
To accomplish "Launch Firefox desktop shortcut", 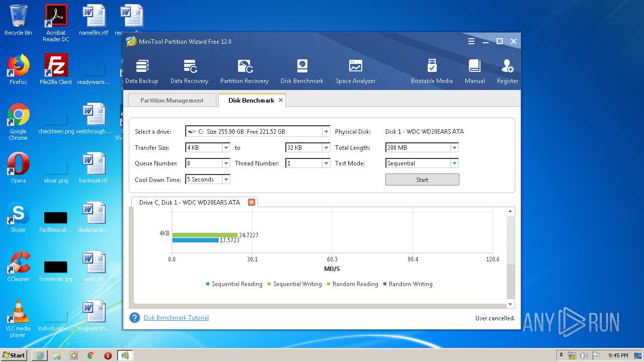I will (x=18, y=69).
